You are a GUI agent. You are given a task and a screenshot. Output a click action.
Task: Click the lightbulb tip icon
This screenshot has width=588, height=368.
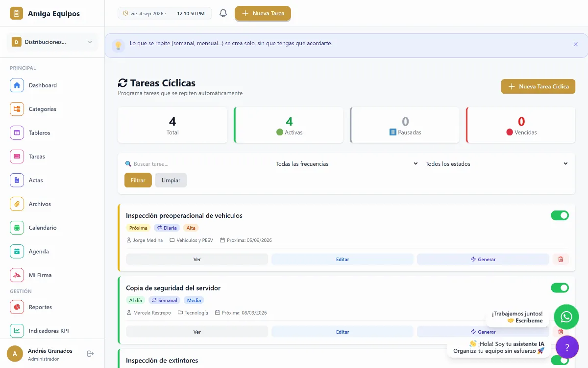click(x=118, y=46)
